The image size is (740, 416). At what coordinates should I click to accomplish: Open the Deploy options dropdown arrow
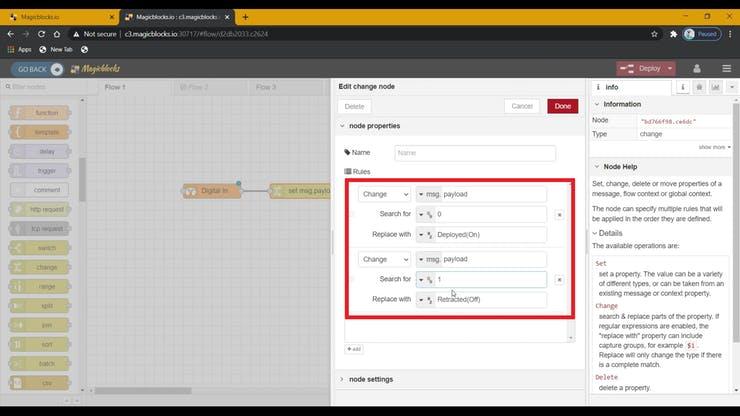pos(669,69)
